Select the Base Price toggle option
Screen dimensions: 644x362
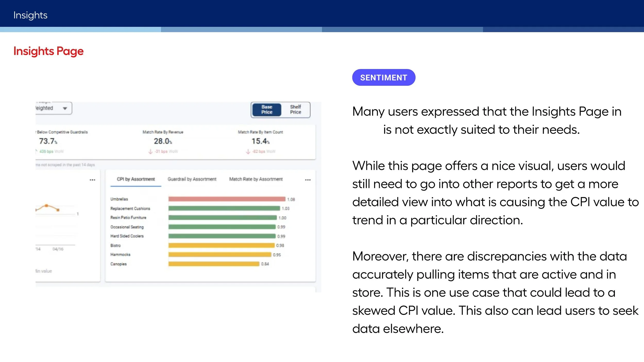267,110
